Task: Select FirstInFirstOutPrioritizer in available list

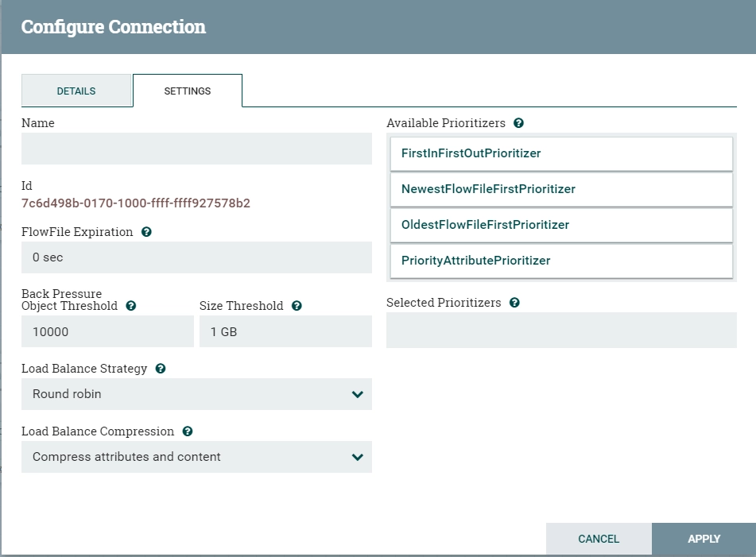Action: (x=561, y=153)
